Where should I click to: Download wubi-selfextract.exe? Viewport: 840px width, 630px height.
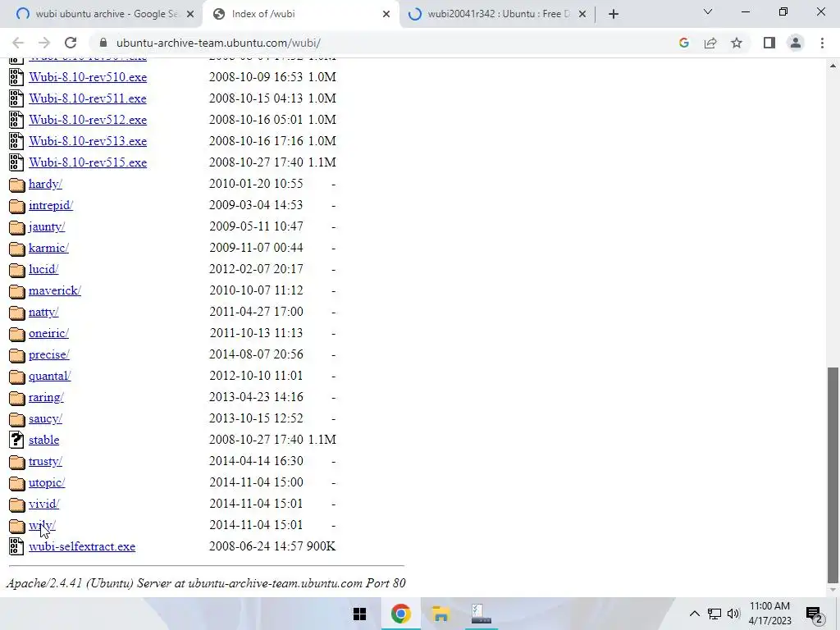[x=82, y=546]
